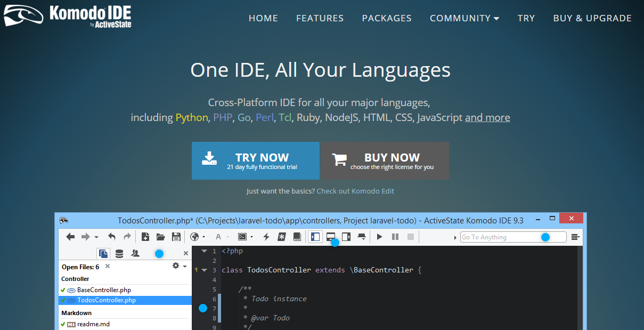
Task: Click the book icon in the toolbar
Action: coord(297,237)
